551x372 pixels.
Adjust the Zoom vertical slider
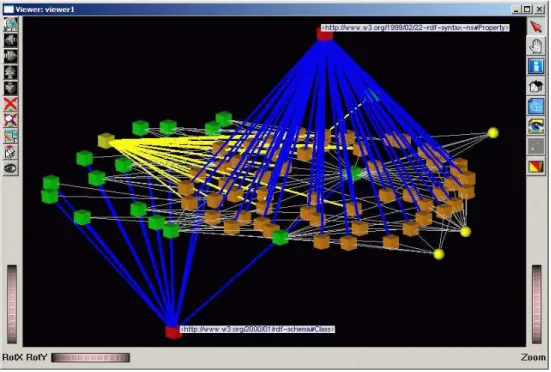[x=537, y=305]
